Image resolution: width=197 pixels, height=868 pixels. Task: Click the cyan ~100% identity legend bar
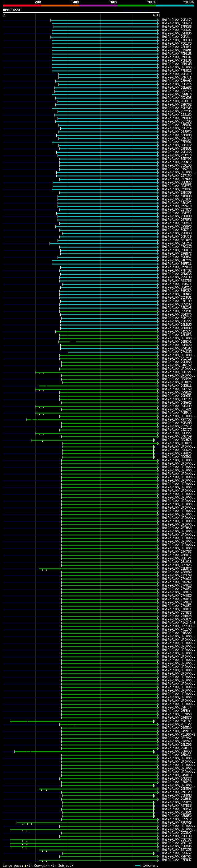pos(175,6)
